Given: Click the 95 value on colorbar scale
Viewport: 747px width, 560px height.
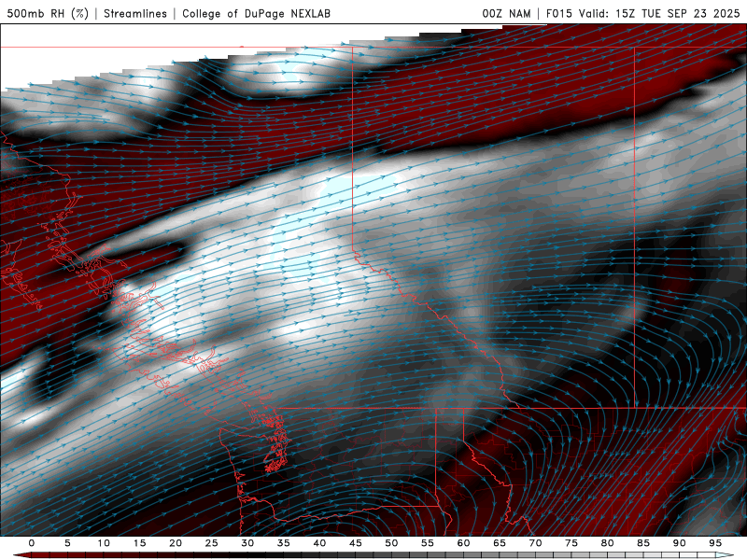Looking at the screenshot, I should 715,543.
